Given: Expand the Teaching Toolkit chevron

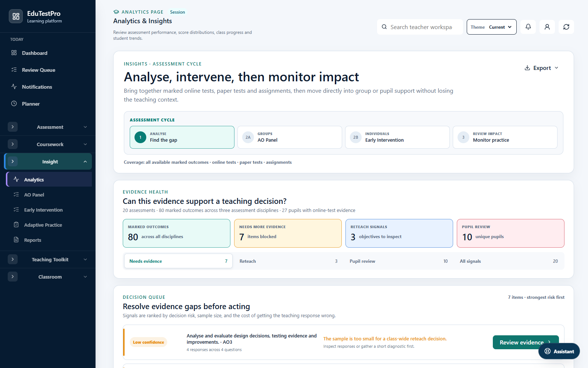Looking at the screenshot, I should 85,259.
